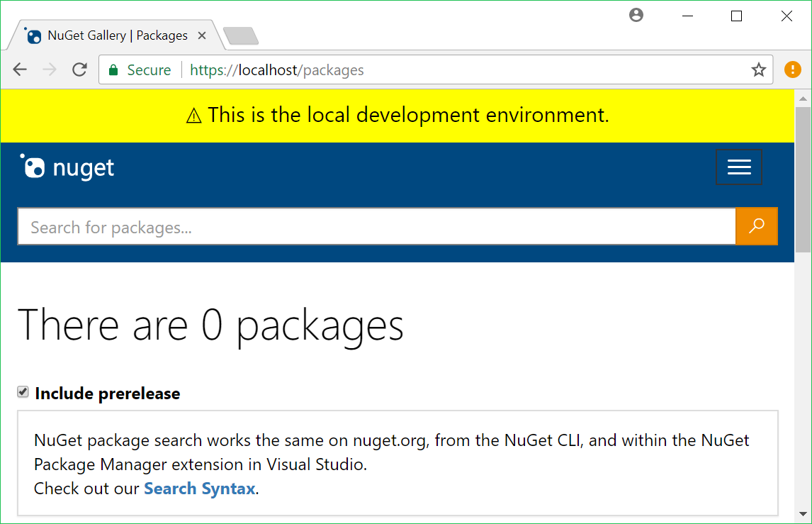
Task: Go back using the browser back arrow
Action: (x=20, y=69)
